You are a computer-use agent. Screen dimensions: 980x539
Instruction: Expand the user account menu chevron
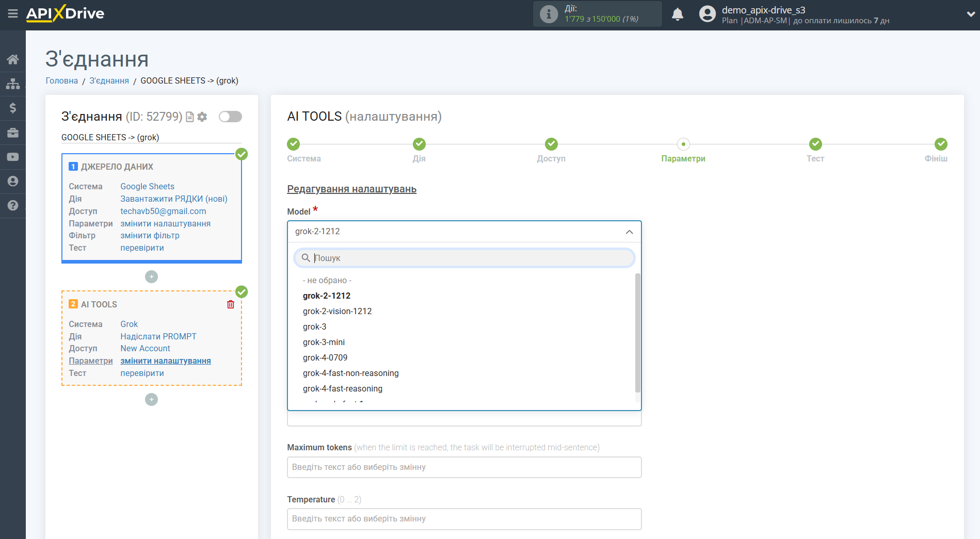970,14
